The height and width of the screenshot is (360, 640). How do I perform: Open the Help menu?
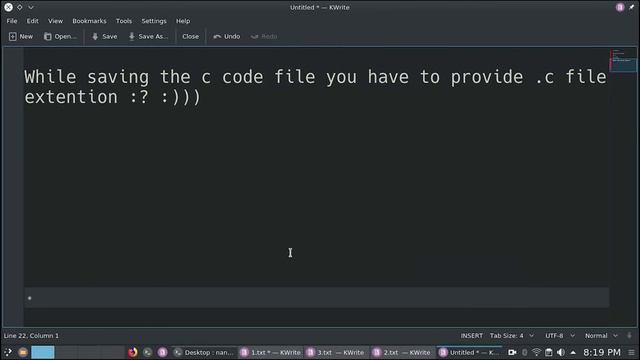point(183,21)
